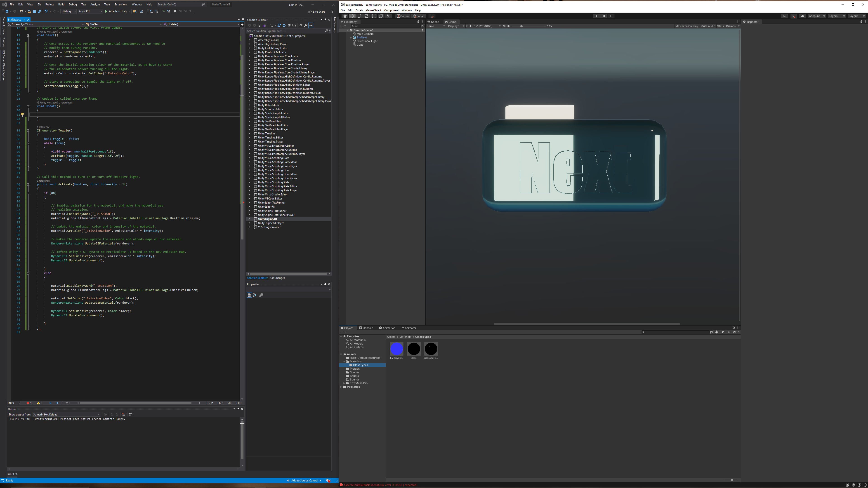Select the Unity Hand tool

(345, 16)
